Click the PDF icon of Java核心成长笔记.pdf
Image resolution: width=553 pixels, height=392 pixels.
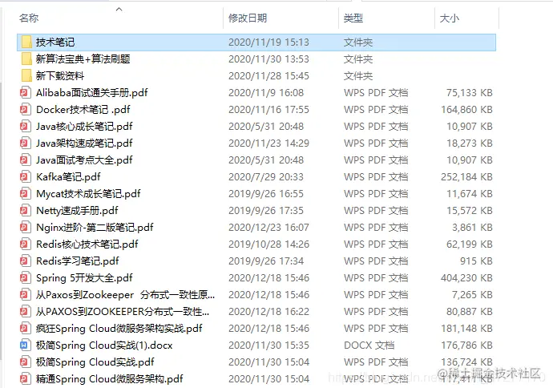click(x=25, y=127)
